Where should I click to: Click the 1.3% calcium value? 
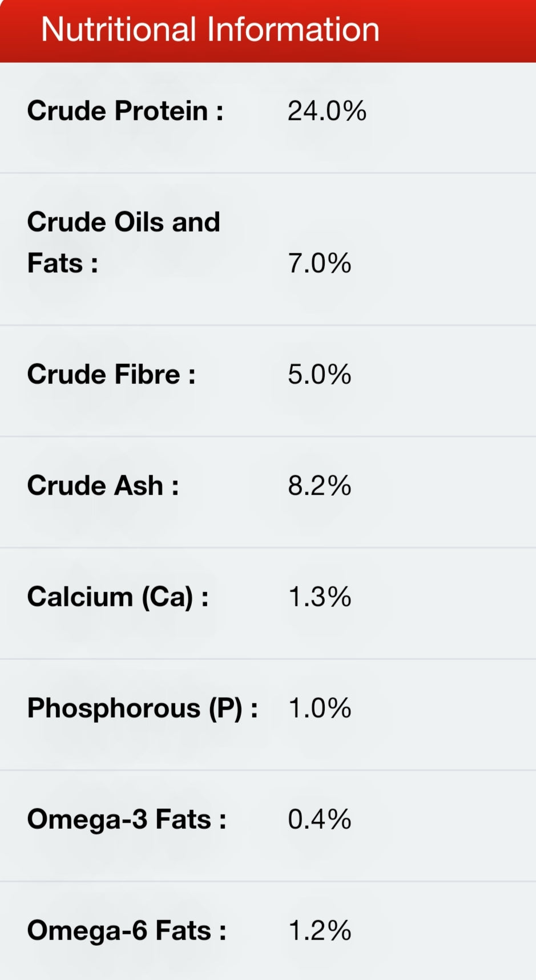319,597
